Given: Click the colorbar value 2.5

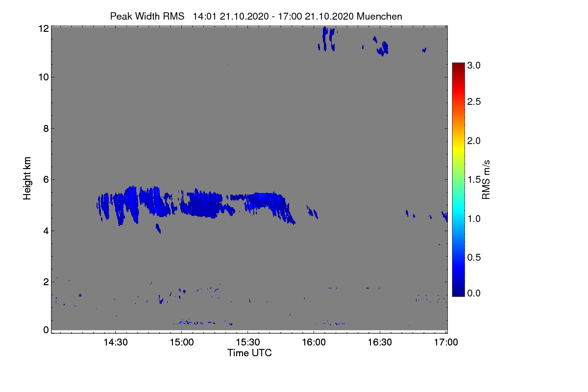Looking at the screenshot, I should click(473, 102).
